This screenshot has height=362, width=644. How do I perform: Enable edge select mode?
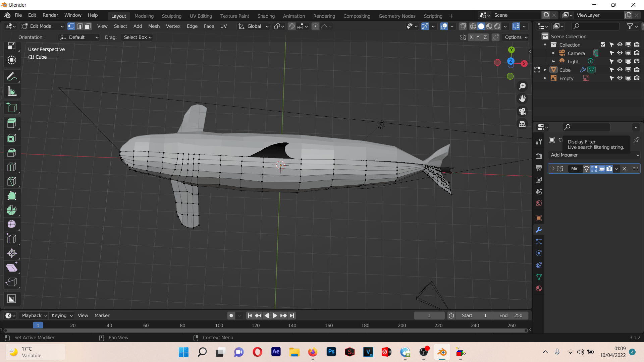pos(79,26)
